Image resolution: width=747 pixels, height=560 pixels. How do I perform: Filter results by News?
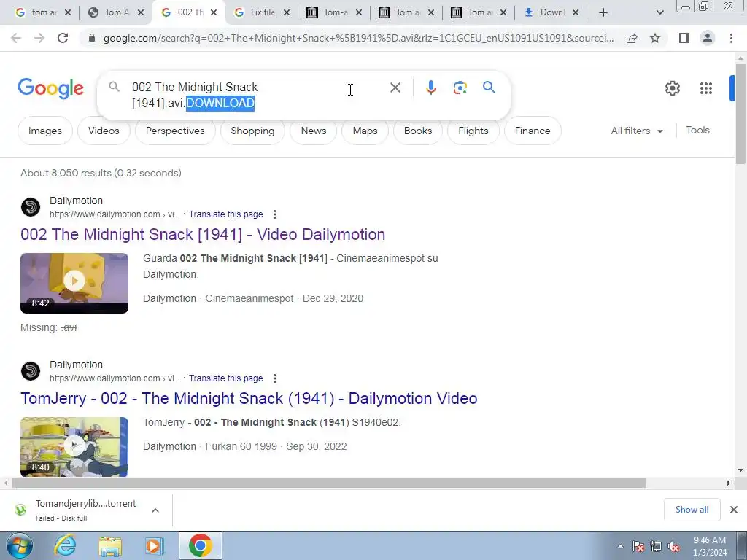[314, 131]
